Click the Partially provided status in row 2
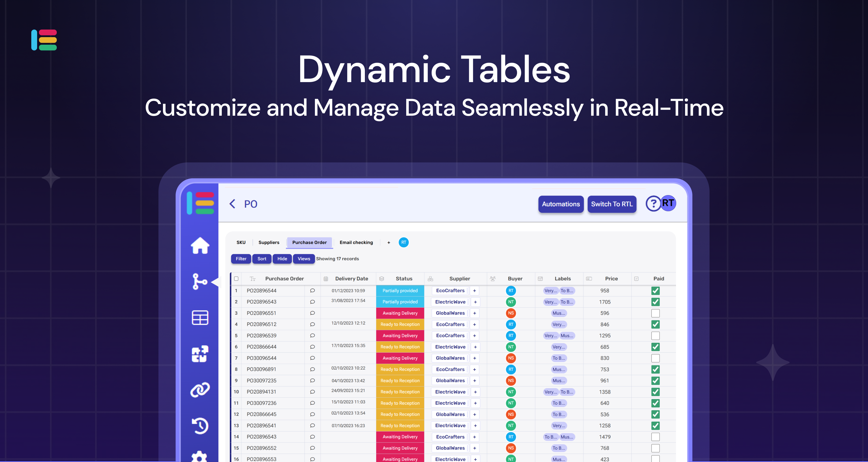Screen dimensions: 868x462 [x=400, y=302]
